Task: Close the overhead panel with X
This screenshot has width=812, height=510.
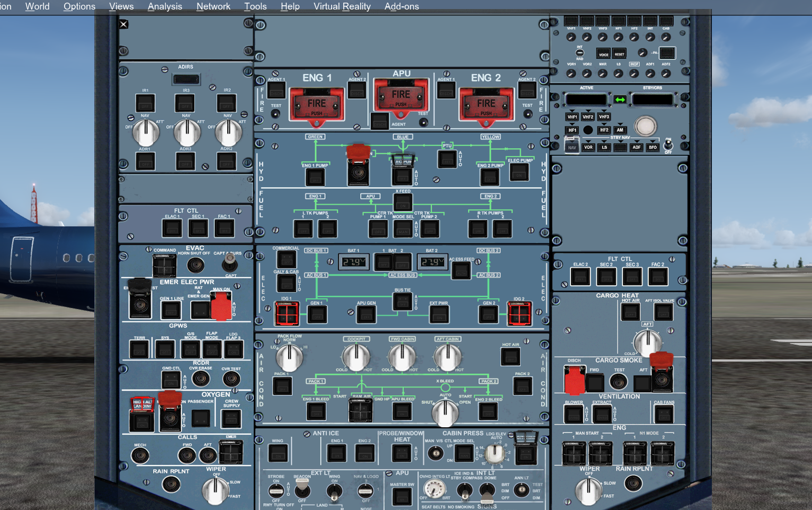Action: click(123, 24)
